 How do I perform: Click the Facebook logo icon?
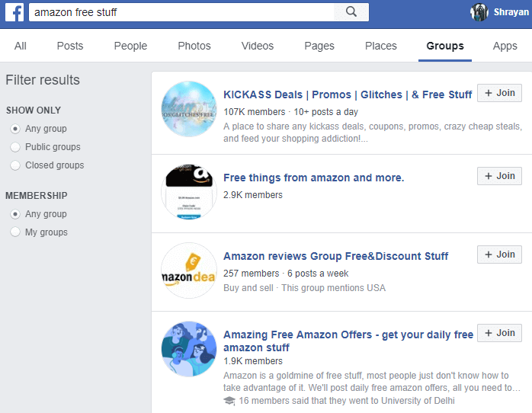tap(14, 12)
